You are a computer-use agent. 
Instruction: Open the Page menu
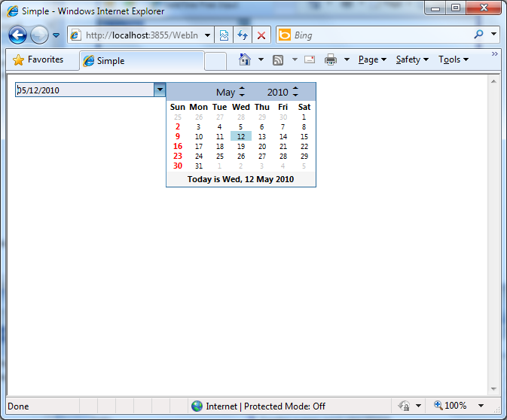tap(371, 59)
